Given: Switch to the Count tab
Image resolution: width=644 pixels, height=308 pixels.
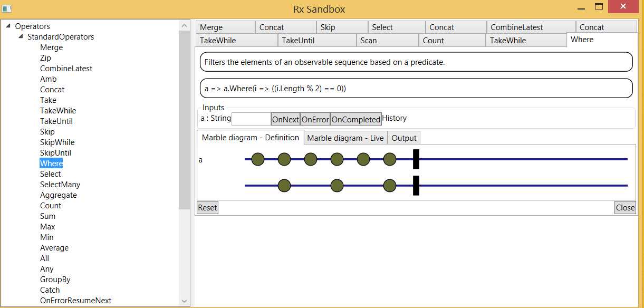Looking at the screenshot, I should click(452, 41).
